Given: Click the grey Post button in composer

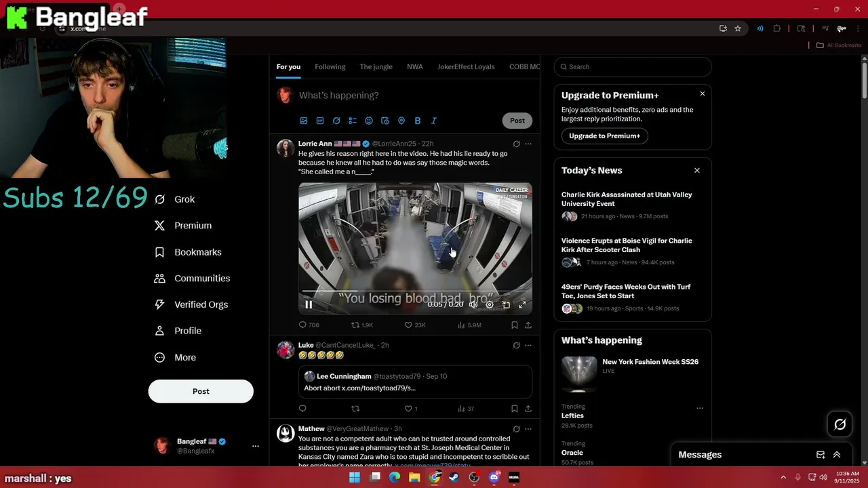Looking at the screenshot, I should point(517,121).
